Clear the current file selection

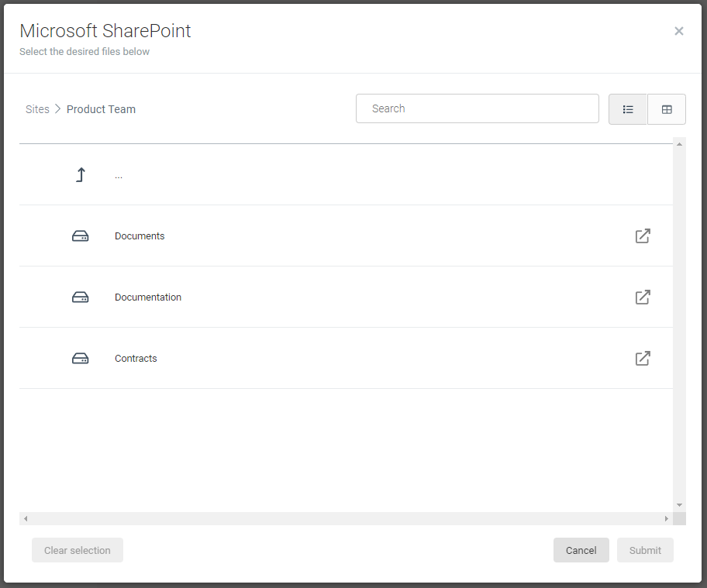(x=77, y=550)
